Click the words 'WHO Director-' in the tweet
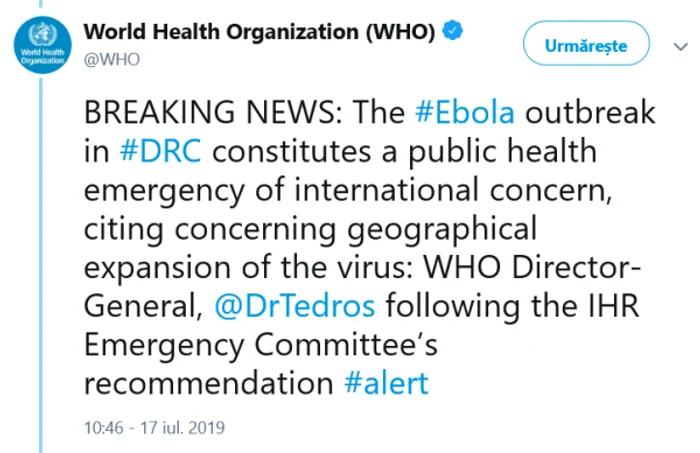The image size is (700, 453). 532,267
